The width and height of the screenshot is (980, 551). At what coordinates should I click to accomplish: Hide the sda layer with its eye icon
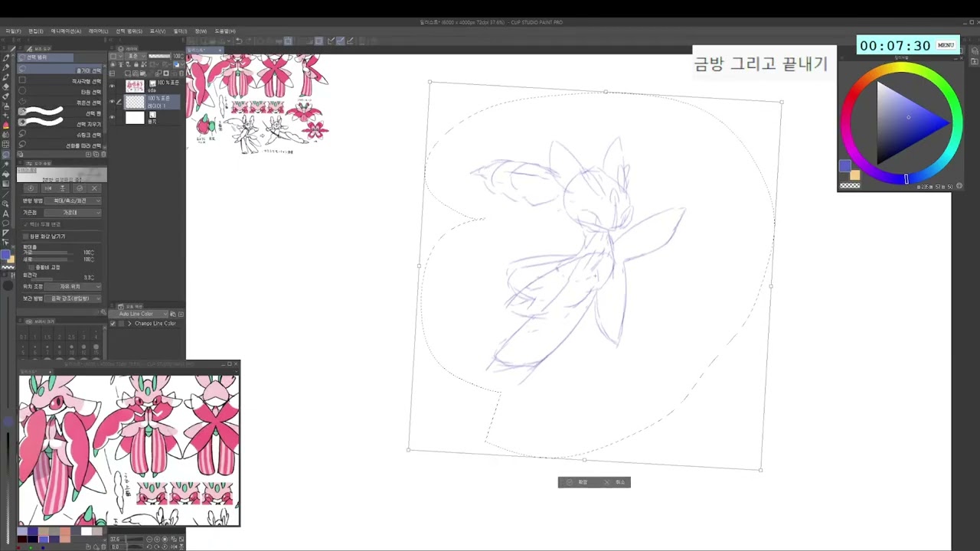click(x=113, y=86)
